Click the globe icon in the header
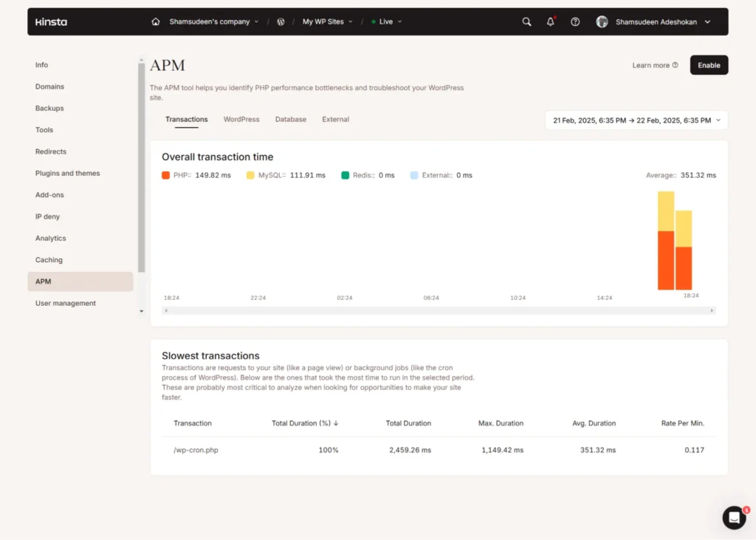The width and height of the screenshot is (756, 540). coord(281,21)
